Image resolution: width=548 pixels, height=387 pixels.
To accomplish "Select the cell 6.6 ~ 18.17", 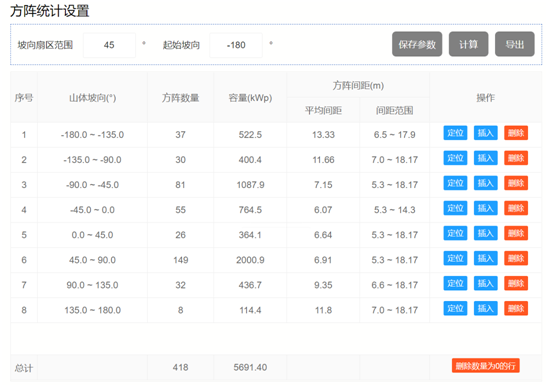I will (395, 285).
